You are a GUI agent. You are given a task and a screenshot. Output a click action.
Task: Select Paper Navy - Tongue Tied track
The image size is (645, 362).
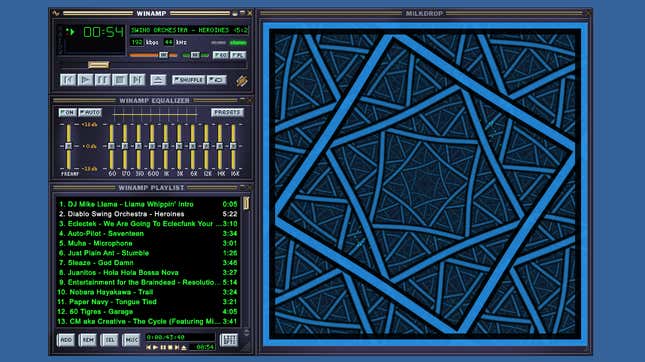tap(148, 302)
